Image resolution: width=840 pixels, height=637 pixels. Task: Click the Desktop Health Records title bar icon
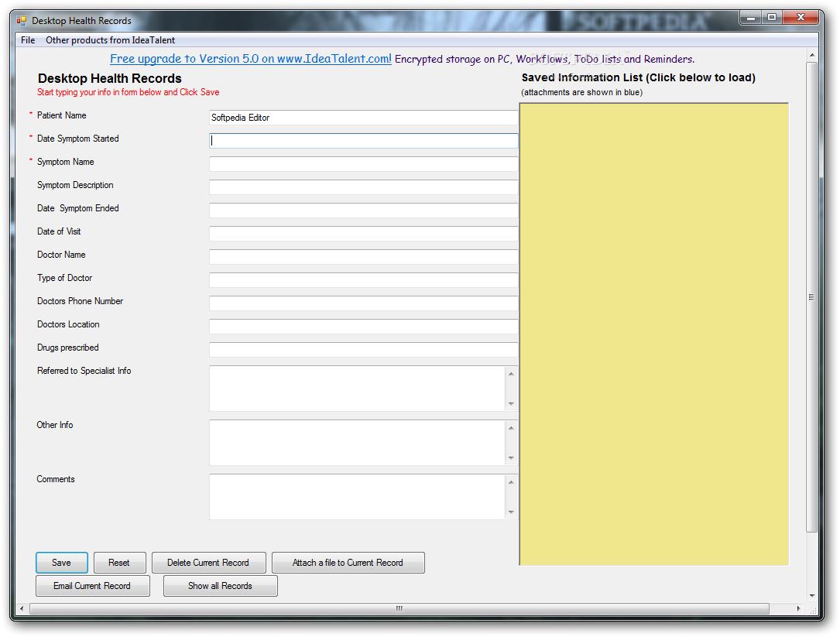click(x=22, y=21)
